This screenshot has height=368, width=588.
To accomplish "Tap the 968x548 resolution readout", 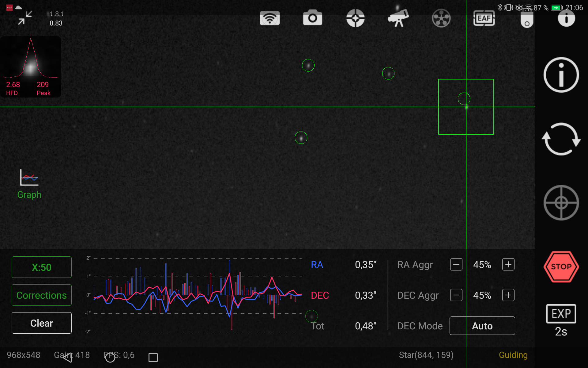I will tap(24, 355).
